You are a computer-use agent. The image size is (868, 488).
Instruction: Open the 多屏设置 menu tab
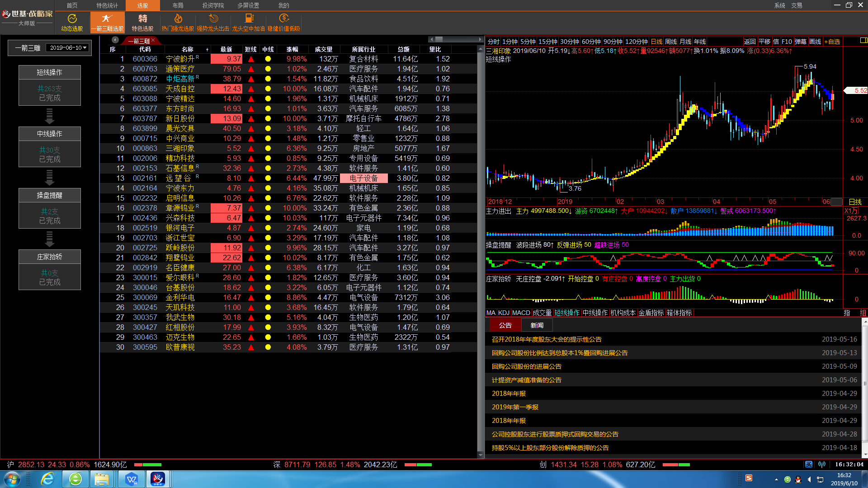coord(248,5)
